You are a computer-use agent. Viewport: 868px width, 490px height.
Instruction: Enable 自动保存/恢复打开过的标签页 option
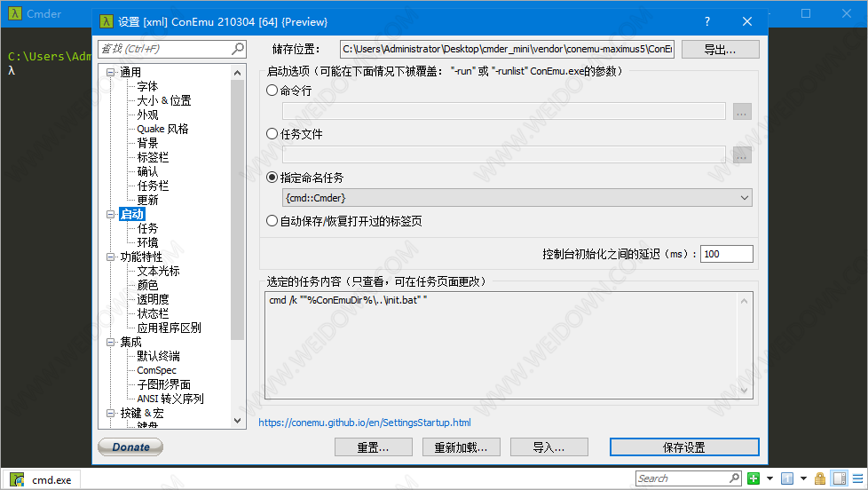click(272, 220)
